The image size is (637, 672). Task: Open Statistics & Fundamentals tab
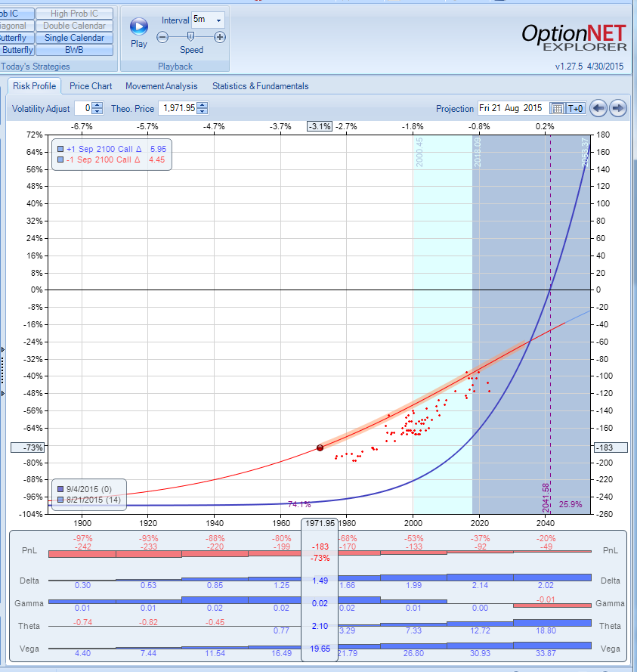261,86
